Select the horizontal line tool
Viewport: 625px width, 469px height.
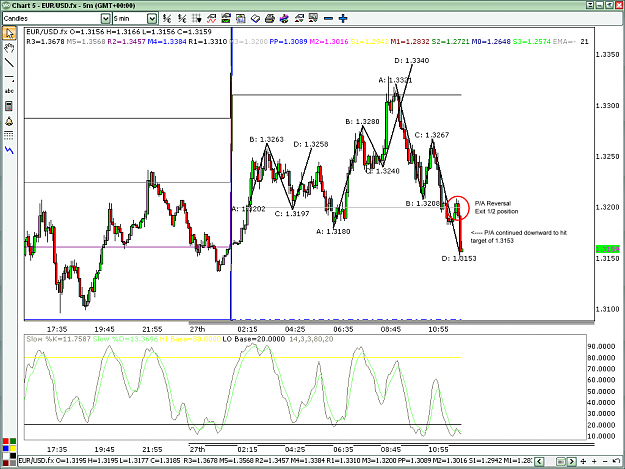[9, 77]
